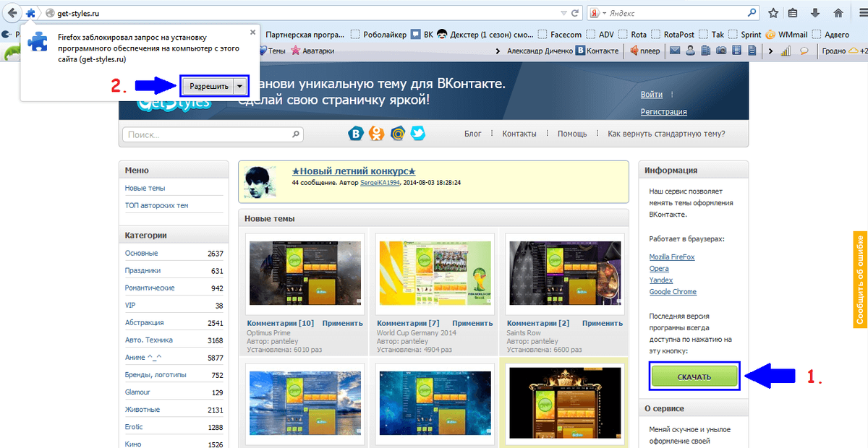Click the Odnoklassniki social icon
The height and width of the screenshot is (448, 868).
[x=376, y=134]
